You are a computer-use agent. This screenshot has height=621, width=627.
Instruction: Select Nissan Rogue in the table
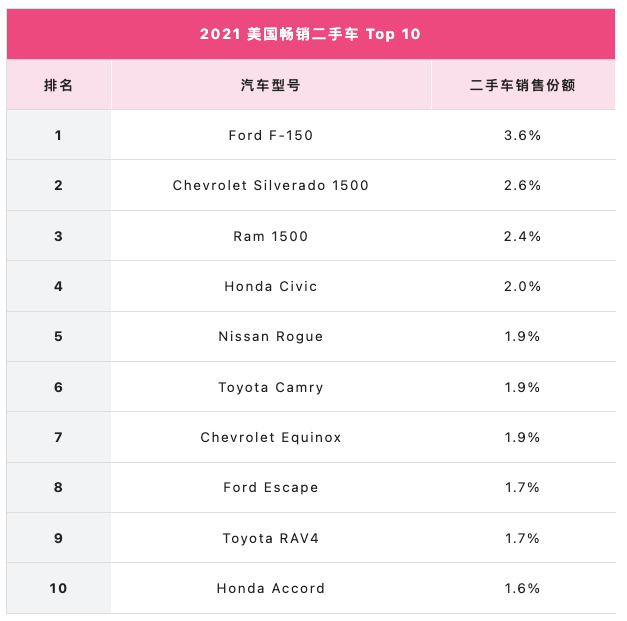click(x=271, y=337)
